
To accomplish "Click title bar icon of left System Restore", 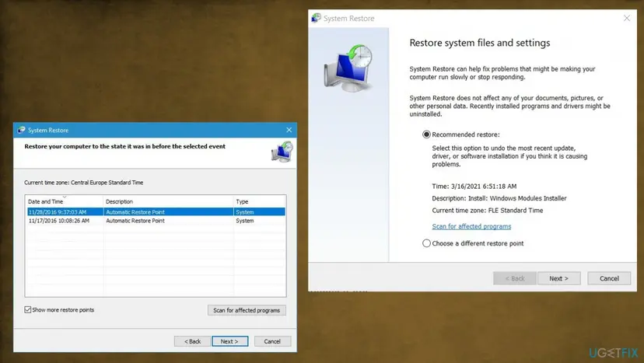I will coord(21,130).
